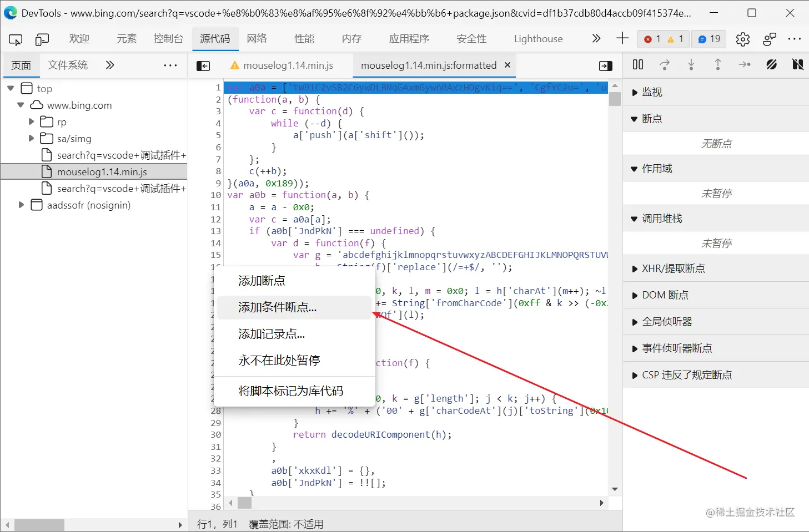This screenshot has width=809, height=532.
Task: Choose 添加条件断点... from the context menu
Action: click(294, 307)
